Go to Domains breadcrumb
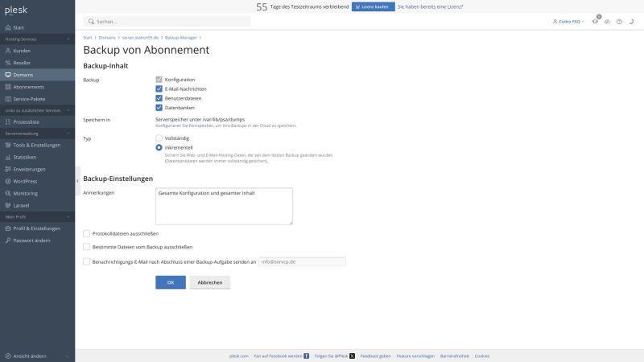This screenshot has width=644, height=362. [x=107, y=37]
